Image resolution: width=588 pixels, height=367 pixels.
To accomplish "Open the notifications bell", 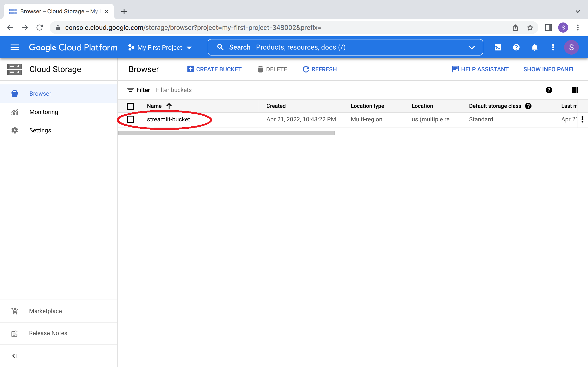I will click(x=534, y=47).
